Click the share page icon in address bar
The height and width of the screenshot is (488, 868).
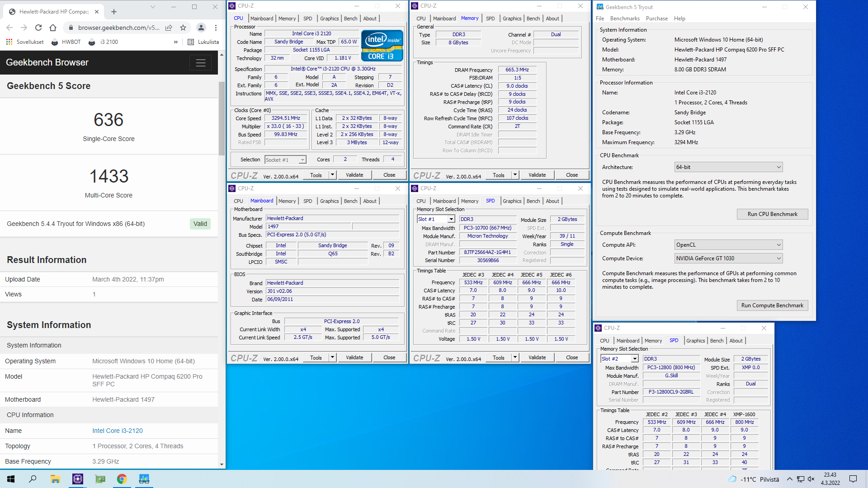[169, 28]
